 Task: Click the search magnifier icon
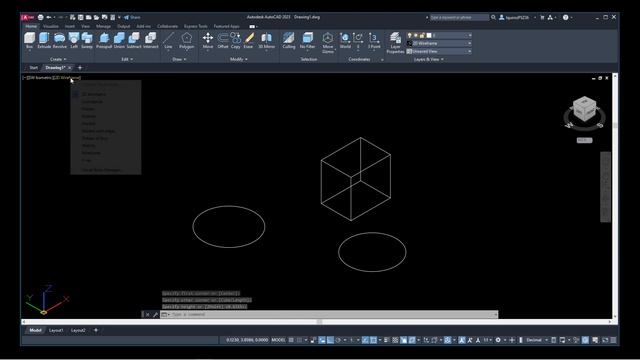[x=493, y=17]
